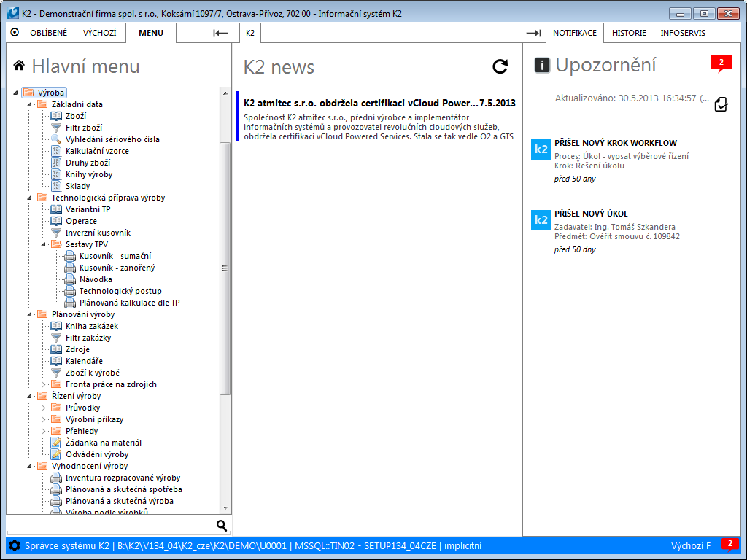Click Výchozí F in the status bar
Viewport: 747px width, 560px height.
click(690, 545)
